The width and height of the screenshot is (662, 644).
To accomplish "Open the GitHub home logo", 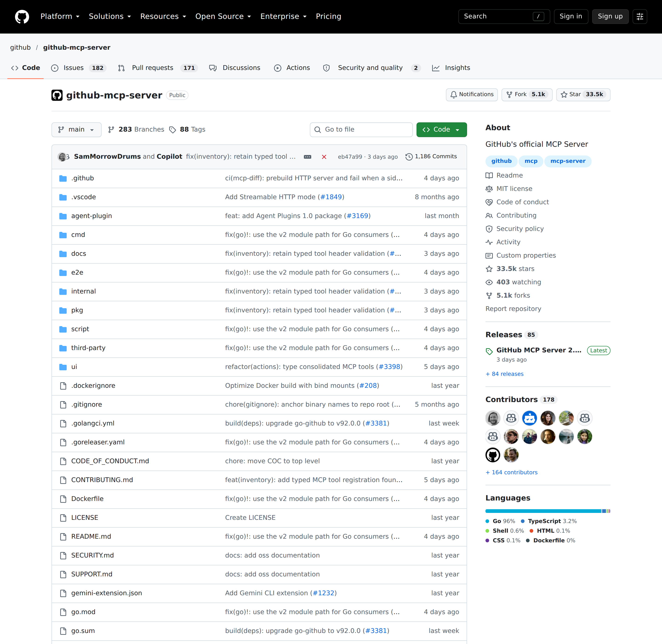I will [x=22, y=17].
